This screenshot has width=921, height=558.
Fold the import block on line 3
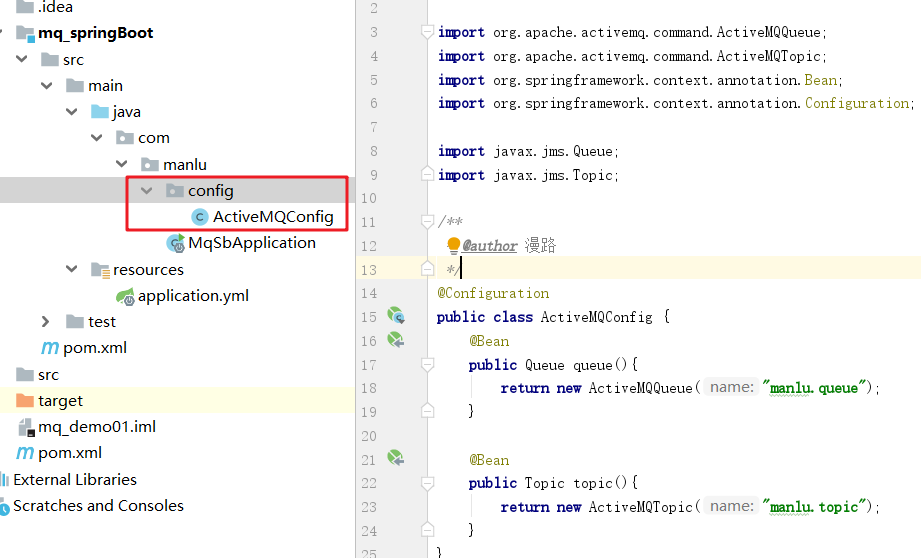(x=428, y=32)
